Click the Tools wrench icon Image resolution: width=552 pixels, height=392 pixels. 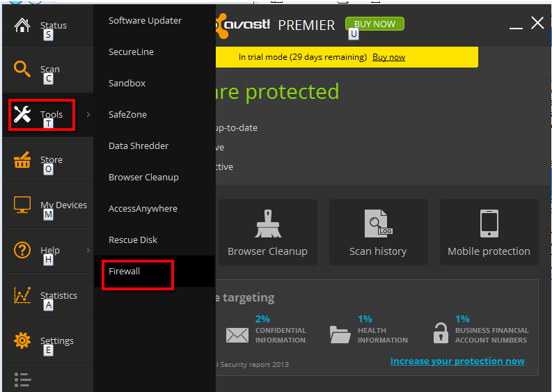22,114
